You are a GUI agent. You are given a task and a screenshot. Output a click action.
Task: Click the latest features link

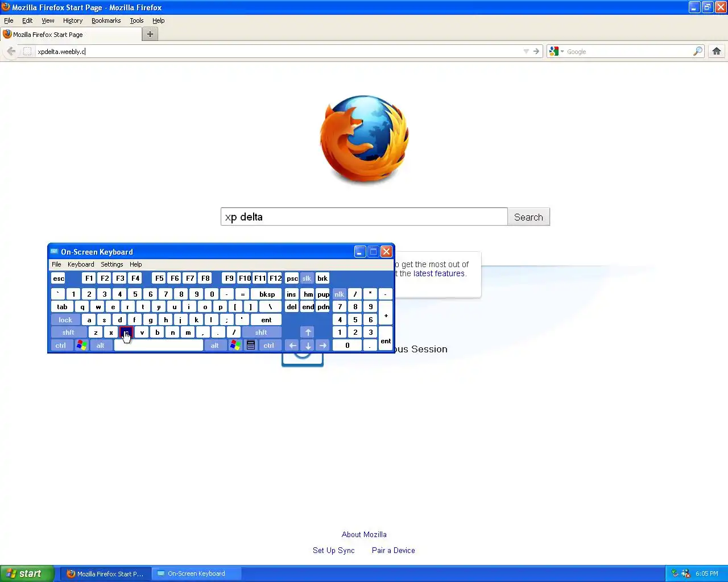pos(439,273)
